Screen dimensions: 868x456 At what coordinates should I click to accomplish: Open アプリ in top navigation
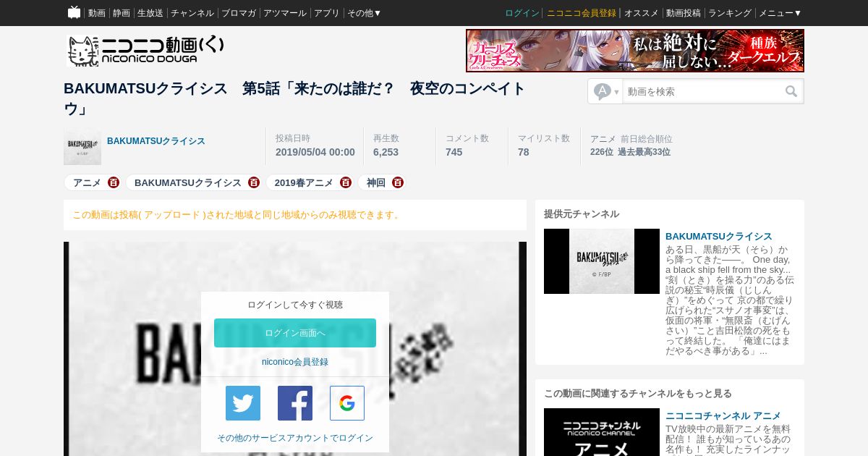click(327, 13)
